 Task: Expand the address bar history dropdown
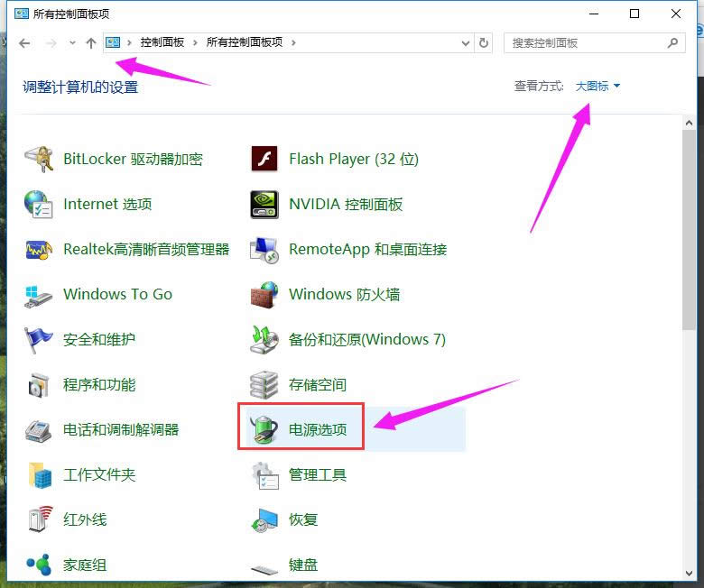465,42
